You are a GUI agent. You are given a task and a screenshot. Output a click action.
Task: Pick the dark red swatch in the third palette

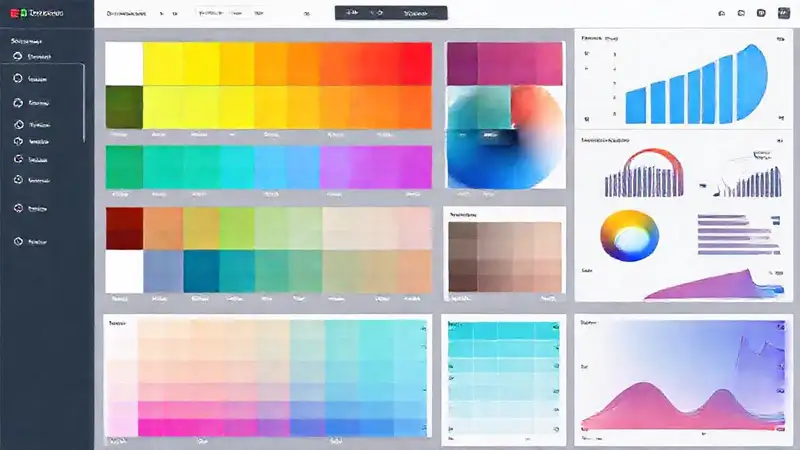tap(124, 228)
